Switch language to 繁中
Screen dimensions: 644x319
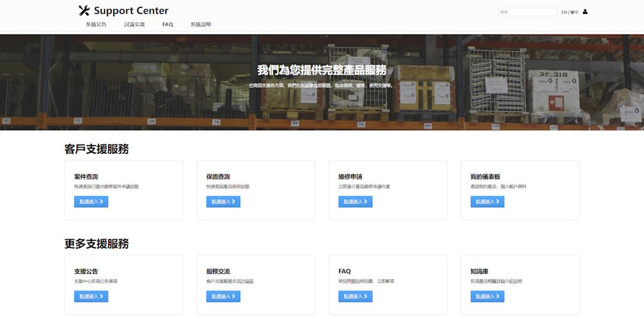click(574, 13)
